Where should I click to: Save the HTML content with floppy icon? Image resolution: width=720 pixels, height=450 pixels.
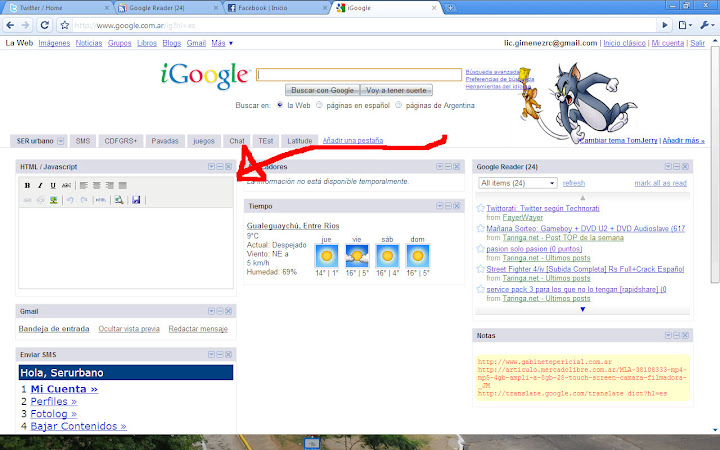click(136, 200)
